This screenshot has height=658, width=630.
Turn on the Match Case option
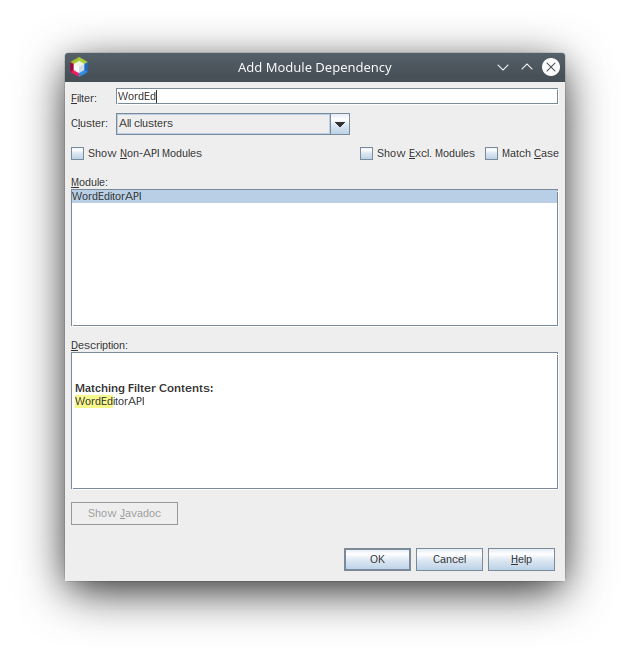491,154
